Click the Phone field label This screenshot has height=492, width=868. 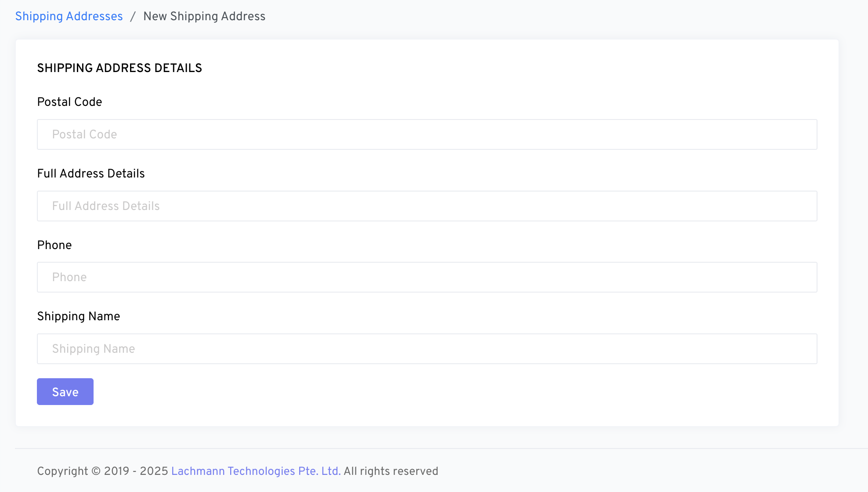pos(54,245)
